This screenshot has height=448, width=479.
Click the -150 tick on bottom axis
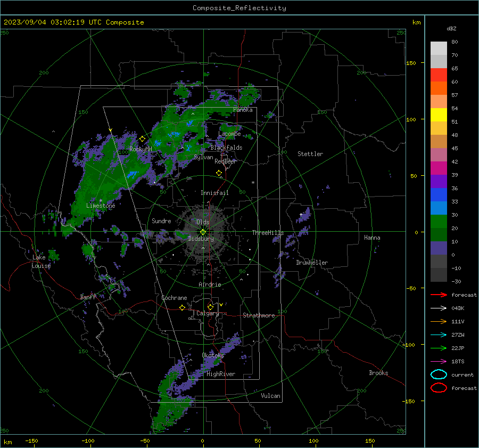click(x=31, y=441)
